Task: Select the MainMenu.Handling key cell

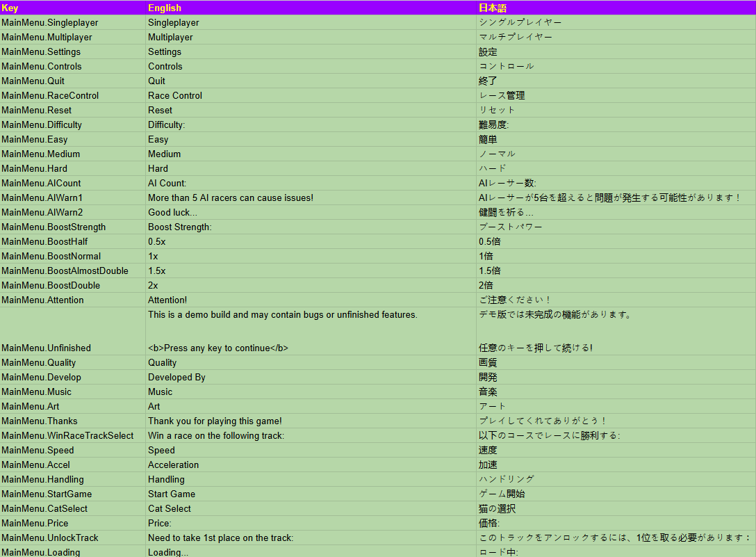Action: pyautogui.click(x=73, y=479)
